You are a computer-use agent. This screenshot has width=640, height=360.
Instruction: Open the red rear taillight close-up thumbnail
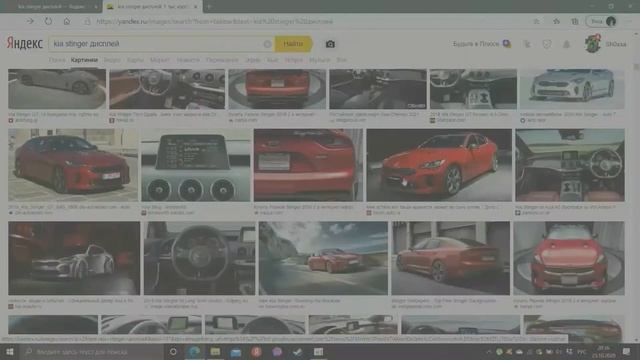tap(308, 165)
